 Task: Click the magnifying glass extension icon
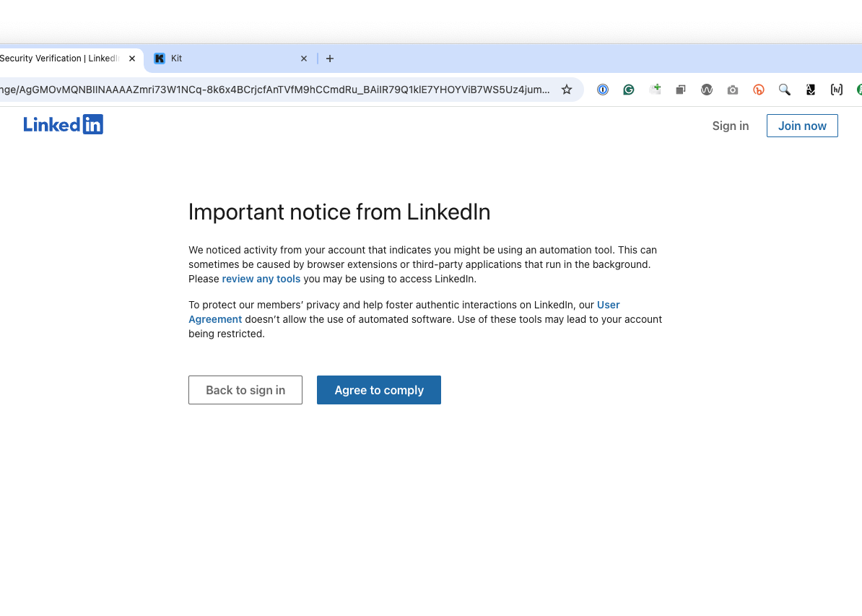(x=785, y=90)
